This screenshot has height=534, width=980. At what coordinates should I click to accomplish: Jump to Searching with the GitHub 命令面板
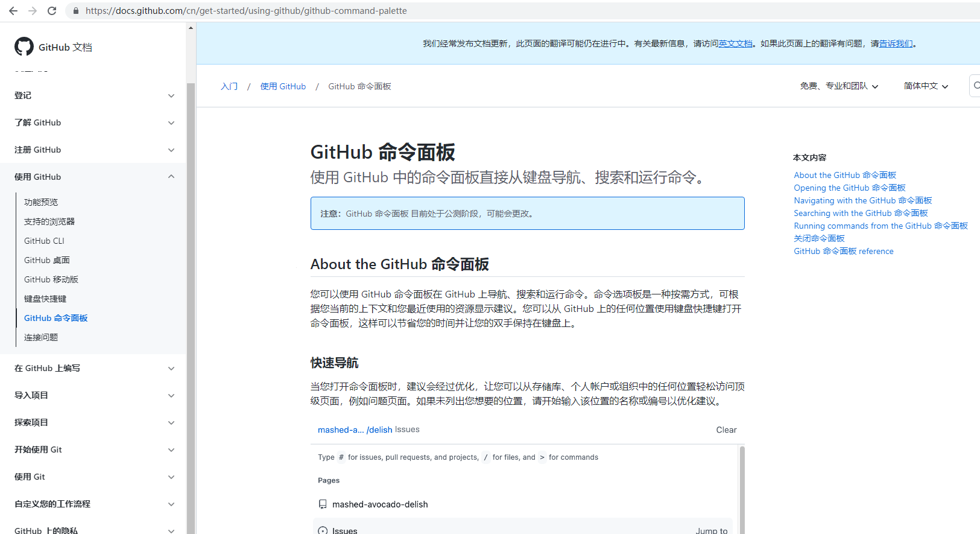(x=861, y=213)
